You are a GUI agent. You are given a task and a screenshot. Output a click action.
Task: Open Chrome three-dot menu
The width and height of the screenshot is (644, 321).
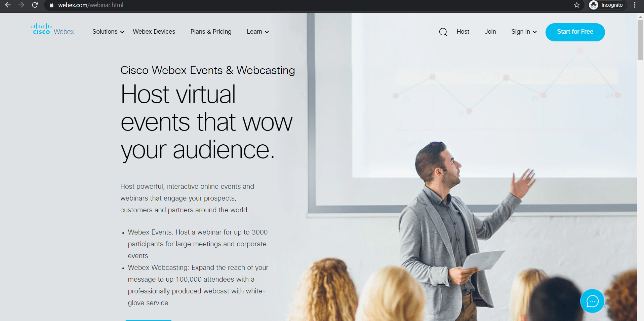click(635, 5)
